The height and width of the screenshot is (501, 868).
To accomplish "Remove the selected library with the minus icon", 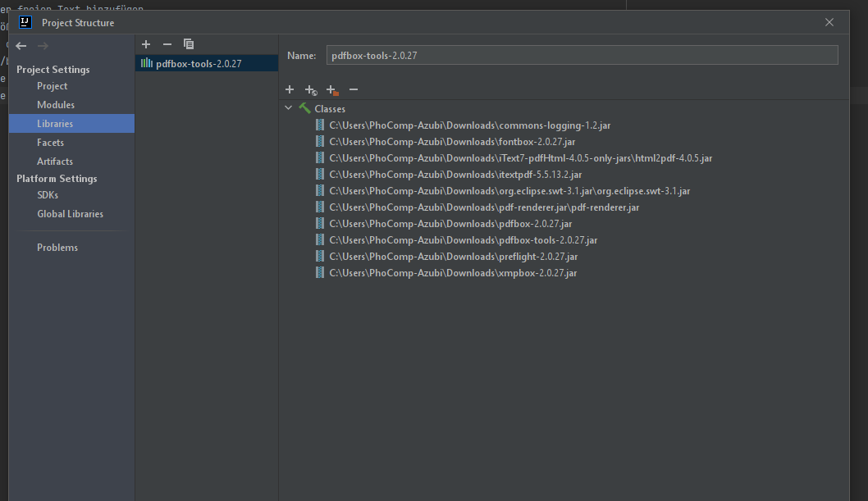I will pyautogui.click(x=167, y=44).
